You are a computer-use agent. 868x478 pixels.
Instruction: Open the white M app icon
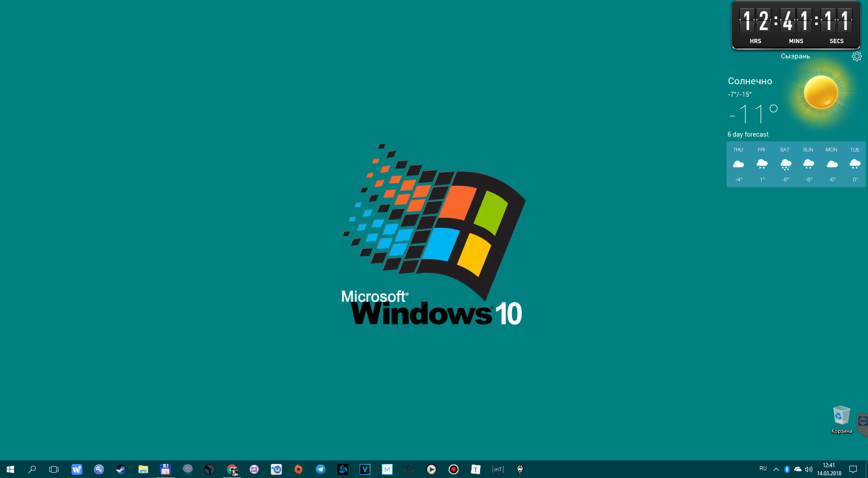click(x=387, y=469)
